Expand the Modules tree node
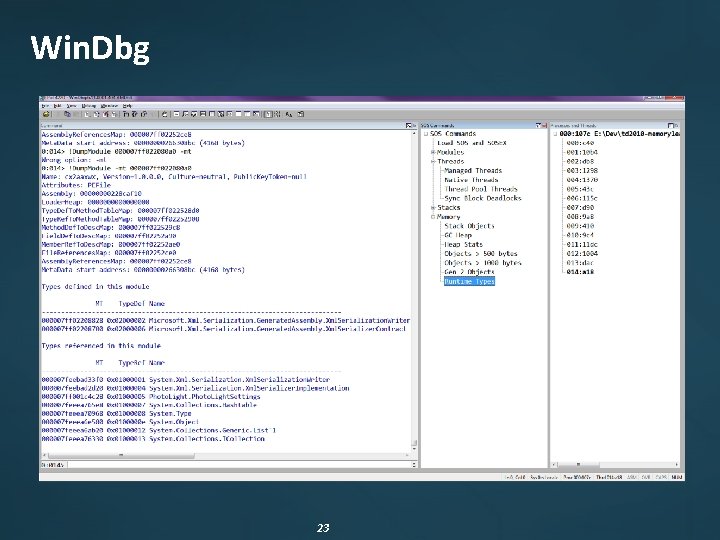 pyautogui.click(x=433, y=152)
